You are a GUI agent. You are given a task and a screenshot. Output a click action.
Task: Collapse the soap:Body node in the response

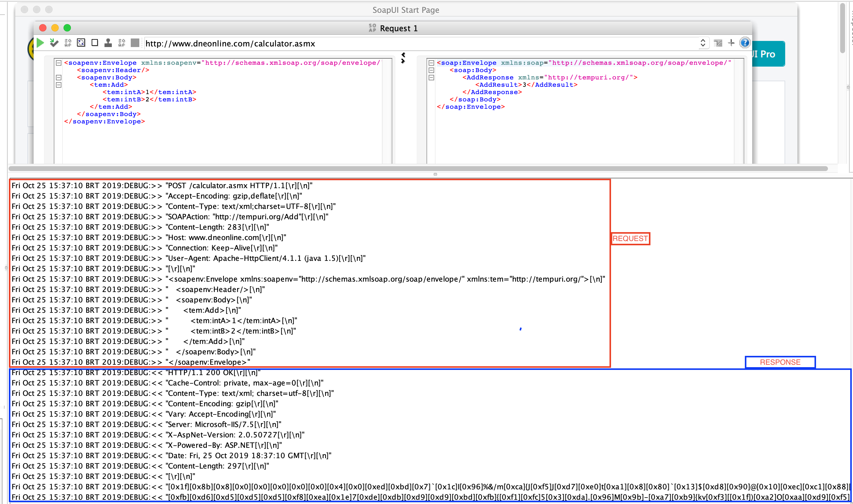(x=431, y=70)
